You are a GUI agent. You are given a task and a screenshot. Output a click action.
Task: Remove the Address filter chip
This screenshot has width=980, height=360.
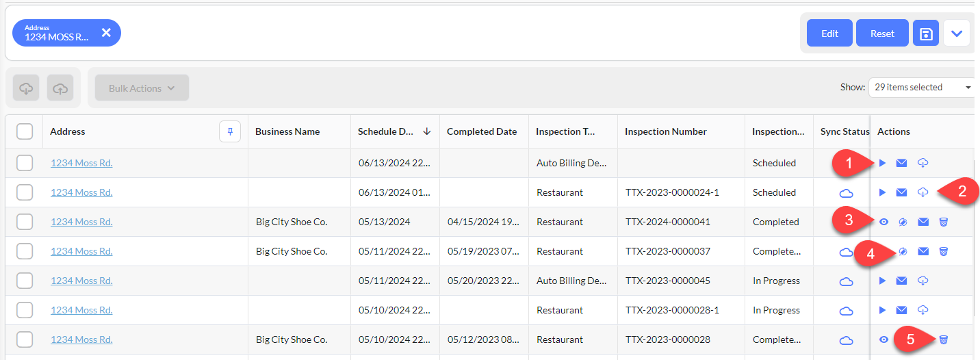point(106,32)
